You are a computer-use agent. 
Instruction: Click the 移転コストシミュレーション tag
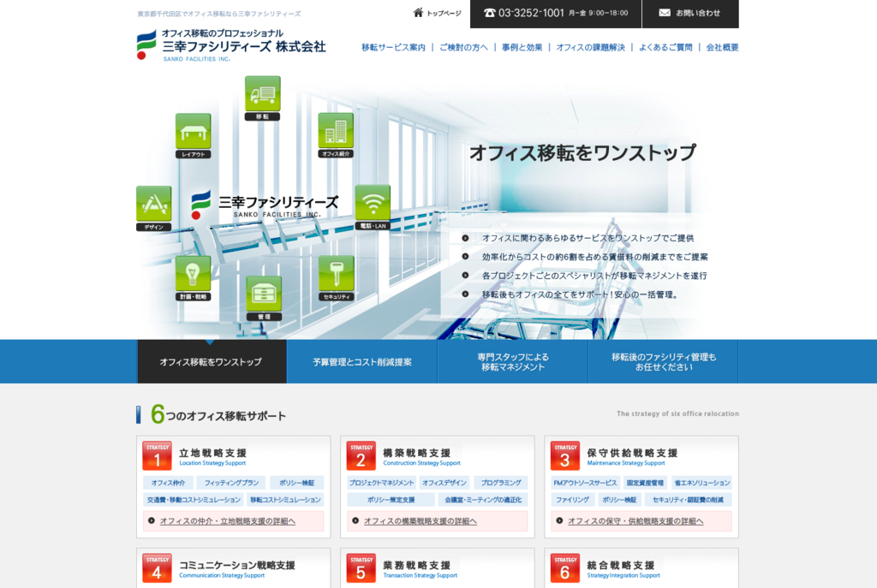pyautogui.click(x=285, y=500)
